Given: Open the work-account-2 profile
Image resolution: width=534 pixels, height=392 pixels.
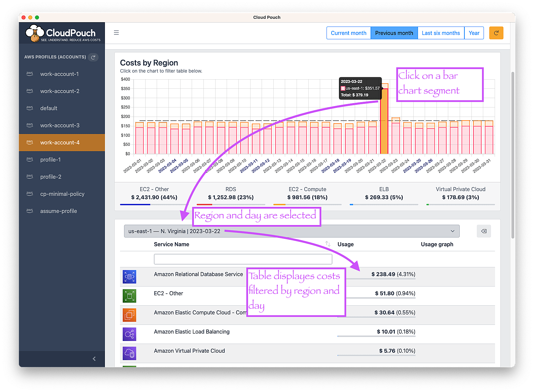Looking at the screenshot, I should point(62,91).
